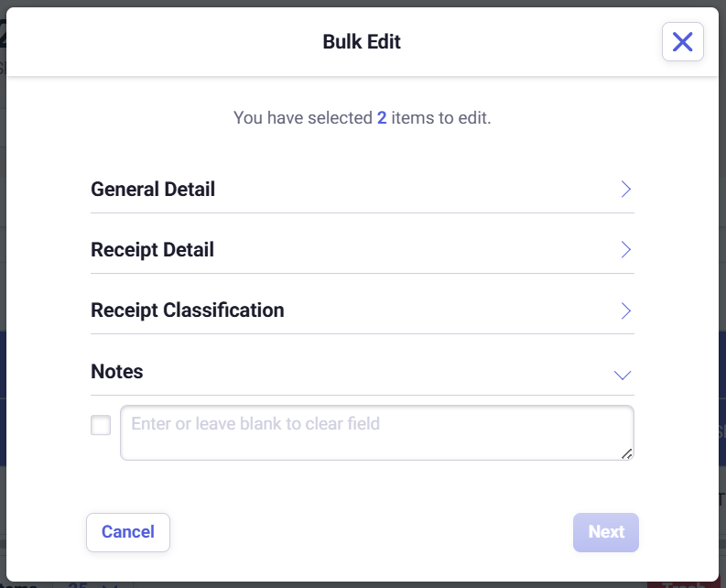Grab the Notes textarea resize handle

627,453
